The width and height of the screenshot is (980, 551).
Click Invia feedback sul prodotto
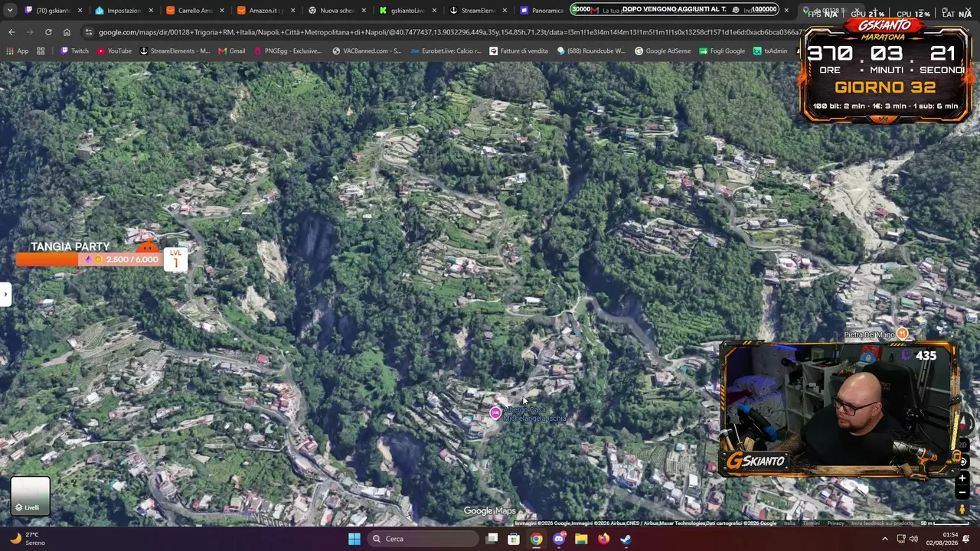882,523
